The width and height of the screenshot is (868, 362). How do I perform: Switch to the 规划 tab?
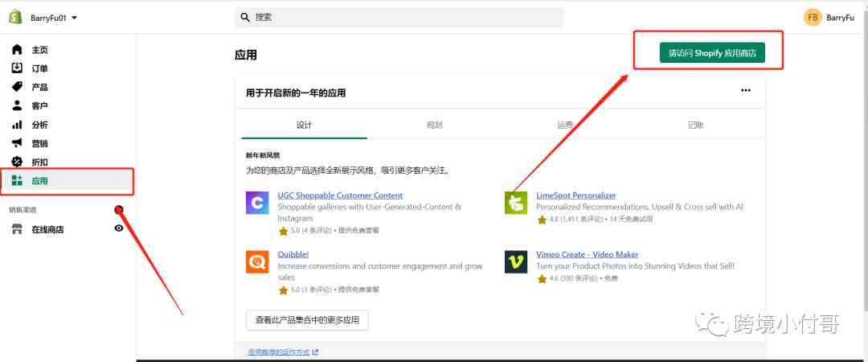[x=435, y=125]
